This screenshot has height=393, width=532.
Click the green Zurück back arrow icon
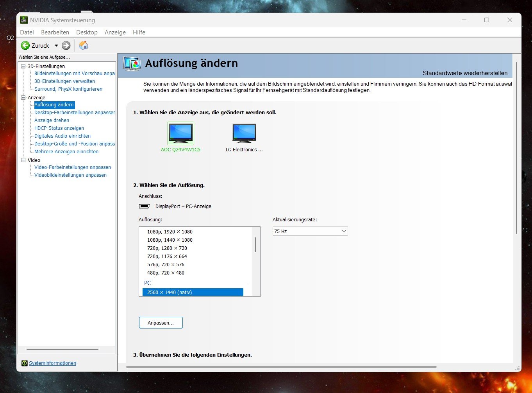tap(25, 45)
